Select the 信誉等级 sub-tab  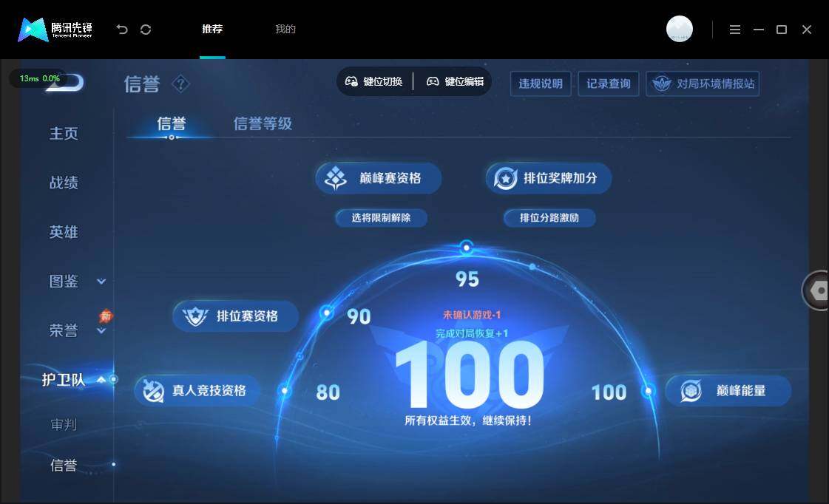[x=263, y=123]
